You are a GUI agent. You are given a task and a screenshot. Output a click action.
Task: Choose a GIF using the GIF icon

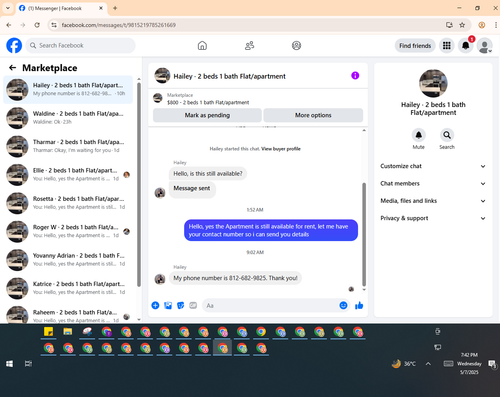tap(193, 305)
